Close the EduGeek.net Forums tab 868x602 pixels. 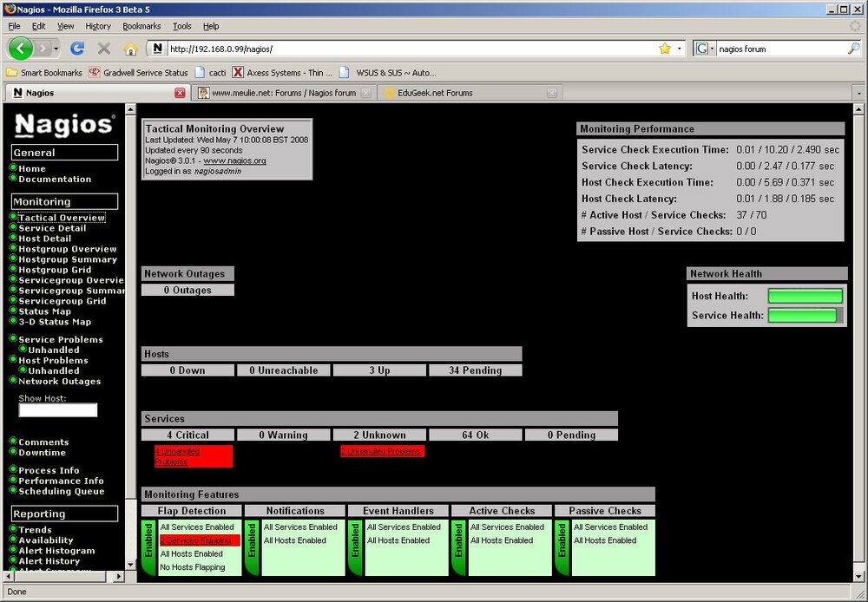[x=551, y=93]
